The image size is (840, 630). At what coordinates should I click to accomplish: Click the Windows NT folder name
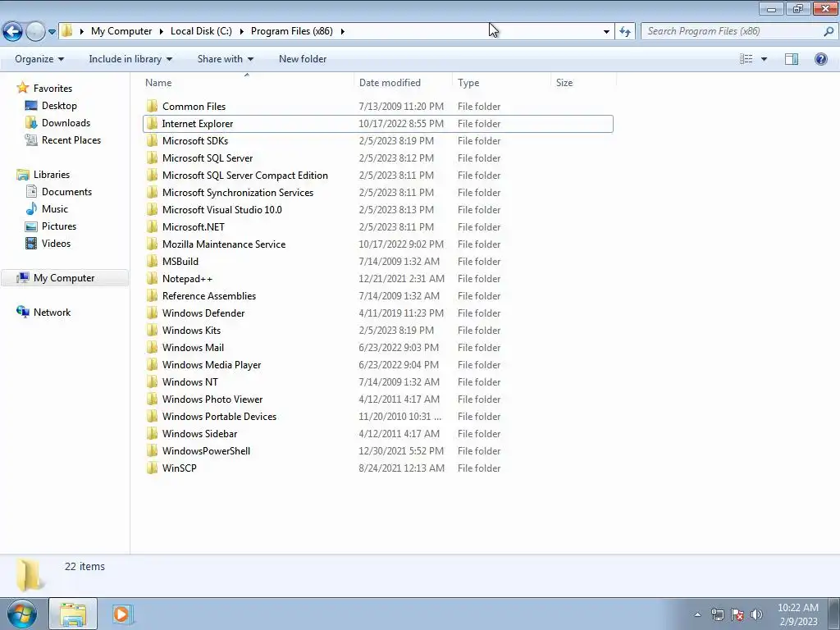[190, 381]
